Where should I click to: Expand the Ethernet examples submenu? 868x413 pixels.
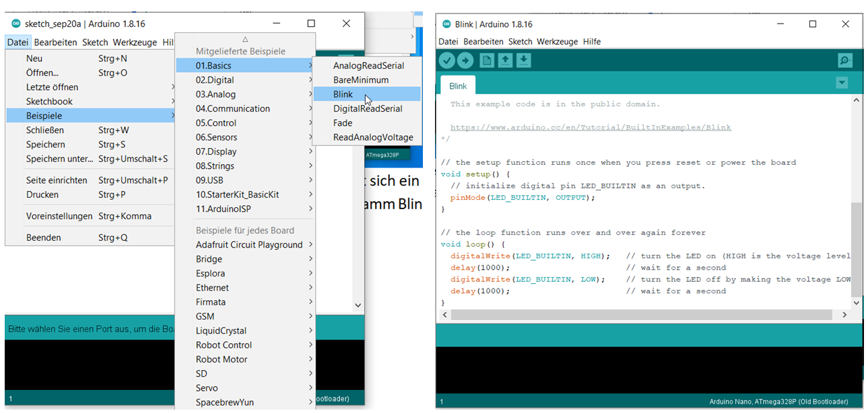click(x=212, y=287)
